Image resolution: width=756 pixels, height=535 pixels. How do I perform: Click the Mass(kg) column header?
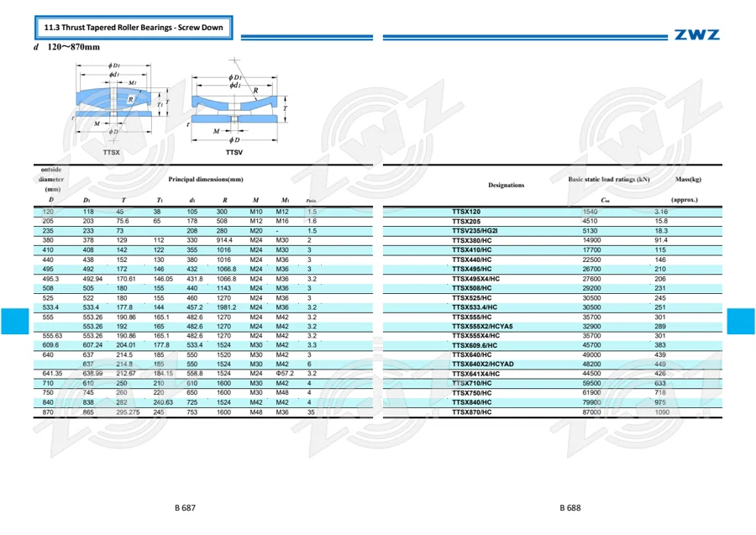click(x=688, y=179)
